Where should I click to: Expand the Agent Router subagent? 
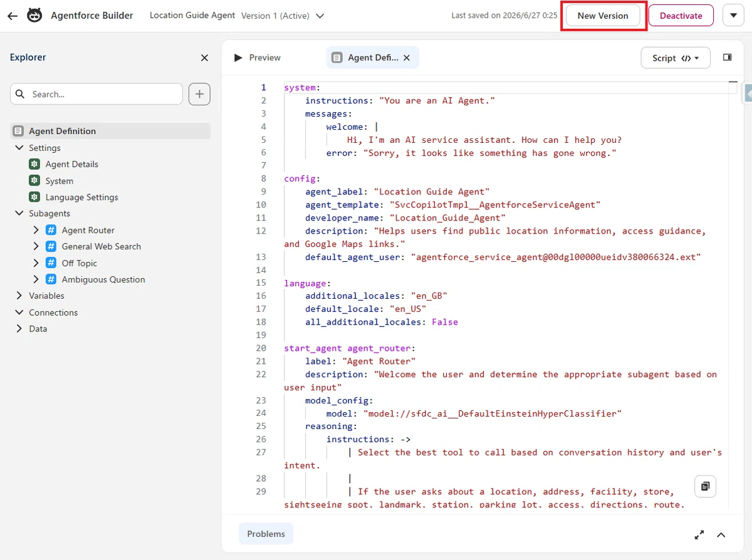pyautogui.click(x=36, y=230)
